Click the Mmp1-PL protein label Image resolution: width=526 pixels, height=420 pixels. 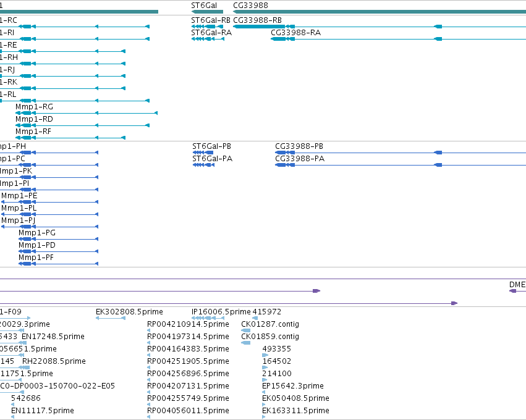click(x=19, y=208)
